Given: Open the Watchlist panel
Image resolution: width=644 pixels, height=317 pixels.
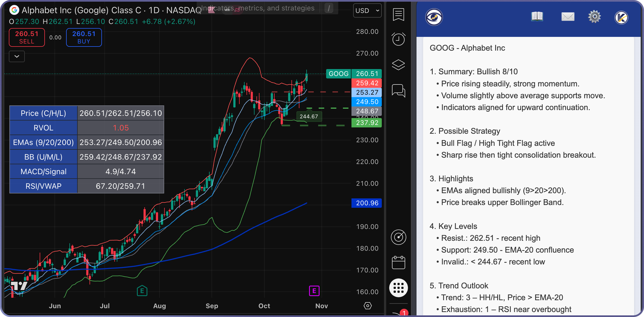Looking at the screenshot, I should (399, 15).
